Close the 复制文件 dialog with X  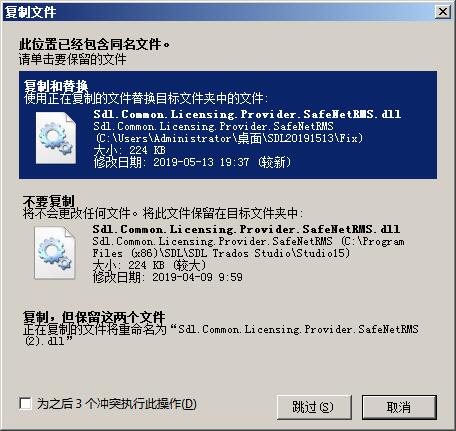pyautogui.click(x=443, y=12)
